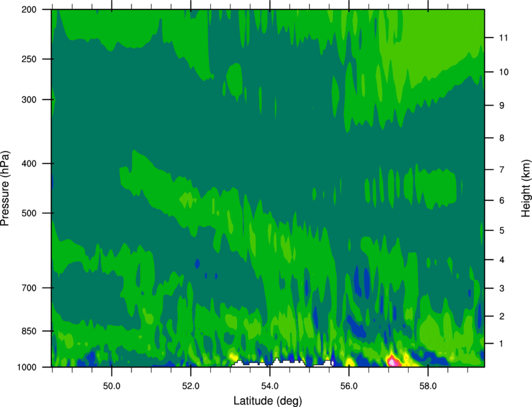Click the 200 pressure tick label
This screenshot has height=407, width=532.
29,9
